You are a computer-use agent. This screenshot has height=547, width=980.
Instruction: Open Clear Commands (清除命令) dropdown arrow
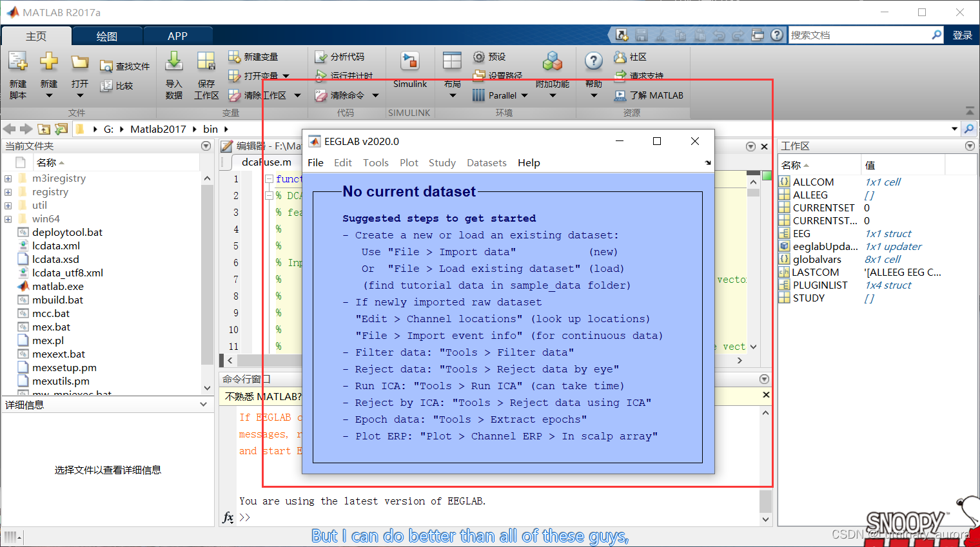tap(375, 95)
